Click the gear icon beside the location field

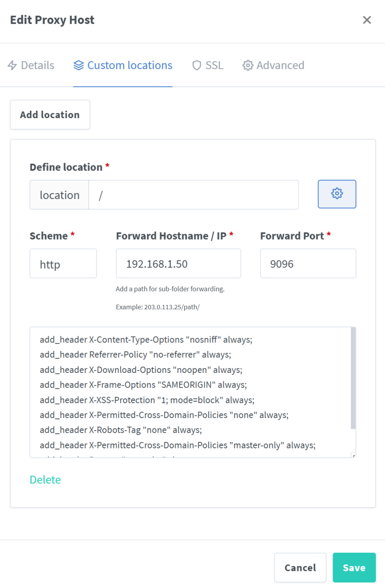point(337,194)
